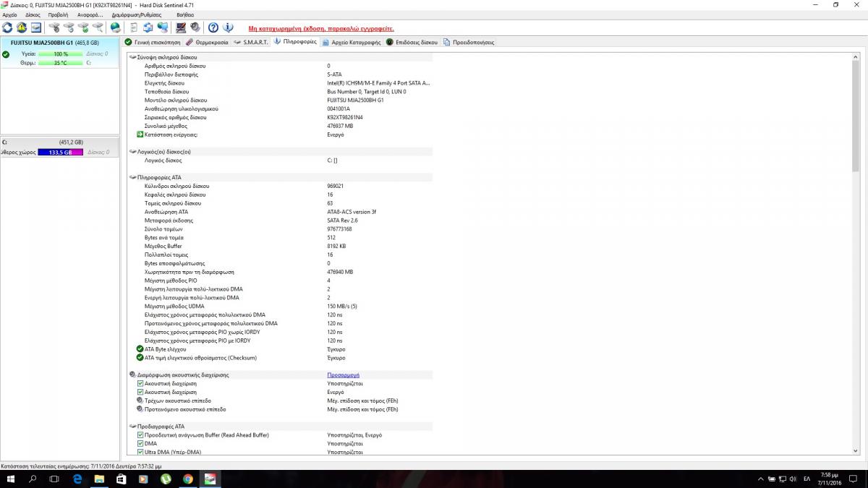Toggle Ακουστική διαχείριση checkbox marked Ενεργό

140,392
